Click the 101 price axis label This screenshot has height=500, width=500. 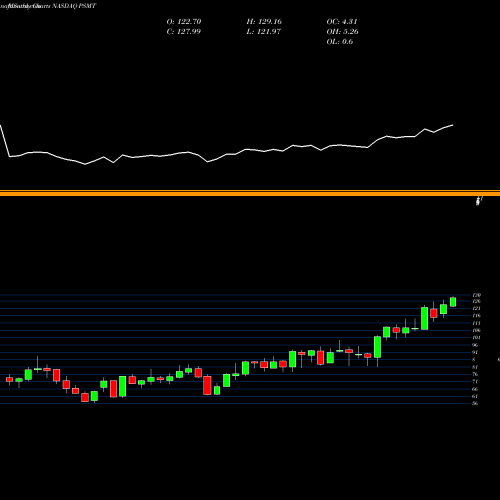click(476, 338)
